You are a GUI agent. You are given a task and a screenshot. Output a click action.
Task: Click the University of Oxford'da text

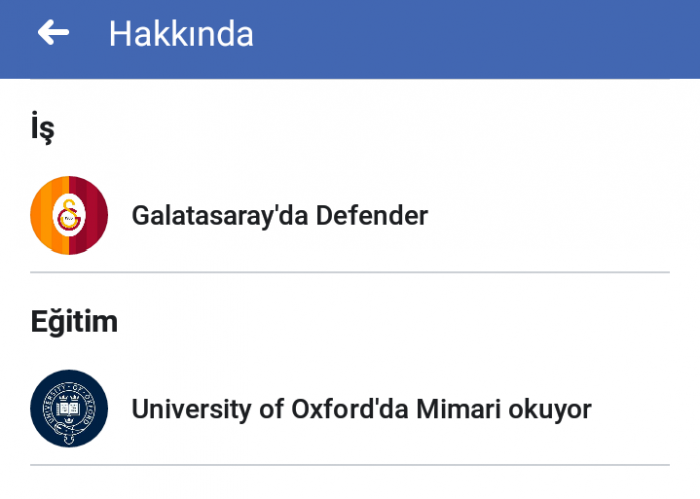(270, 409)
